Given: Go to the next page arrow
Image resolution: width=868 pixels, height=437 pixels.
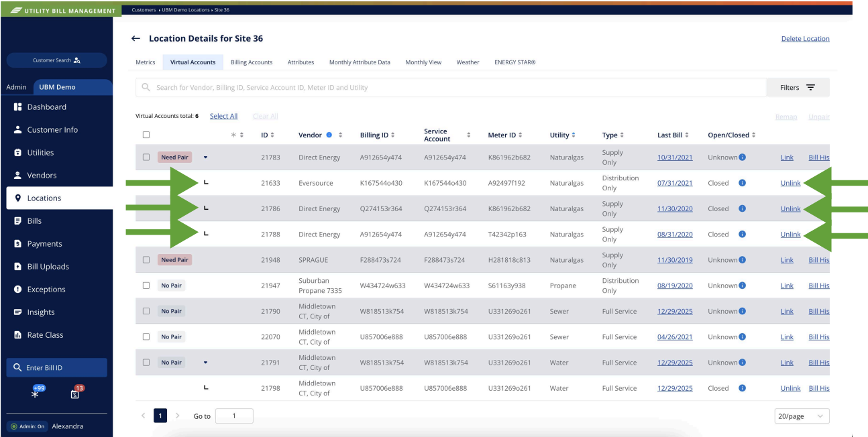Looking at the screenshot, I should pyautogui.click(x=178, y=416).
